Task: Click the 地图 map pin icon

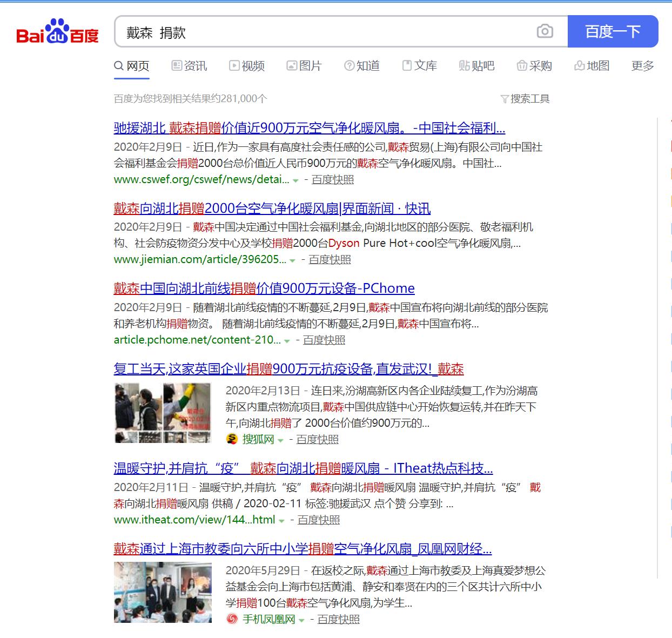Action: point(579,65)
